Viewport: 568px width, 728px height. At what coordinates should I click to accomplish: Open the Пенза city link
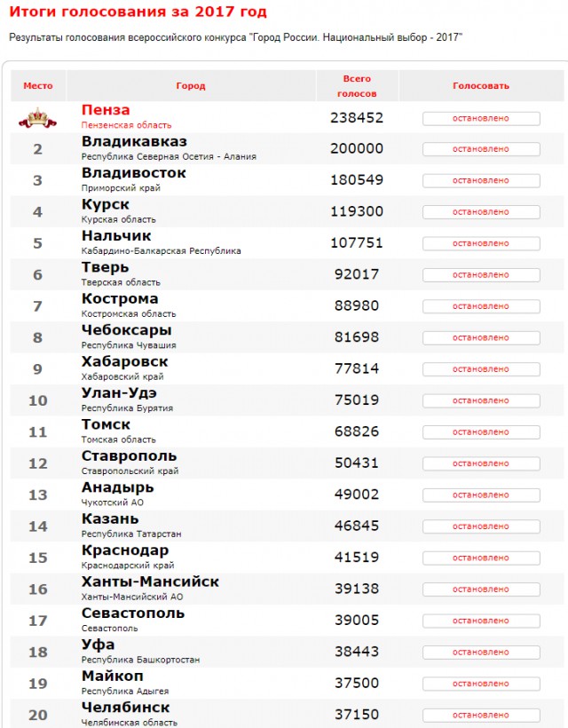(106, 110)
